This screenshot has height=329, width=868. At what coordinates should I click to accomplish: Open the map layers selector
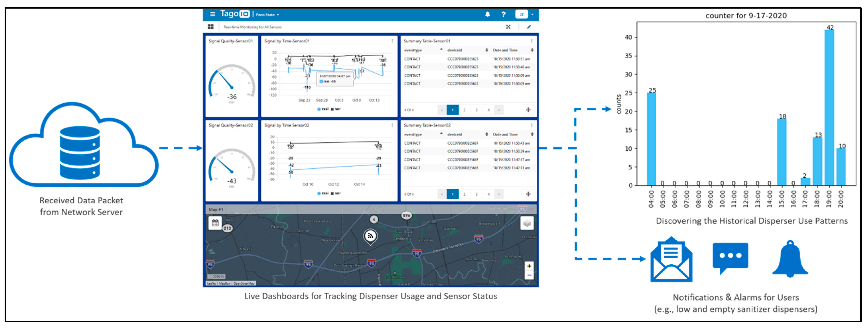(x=527, y=223)
